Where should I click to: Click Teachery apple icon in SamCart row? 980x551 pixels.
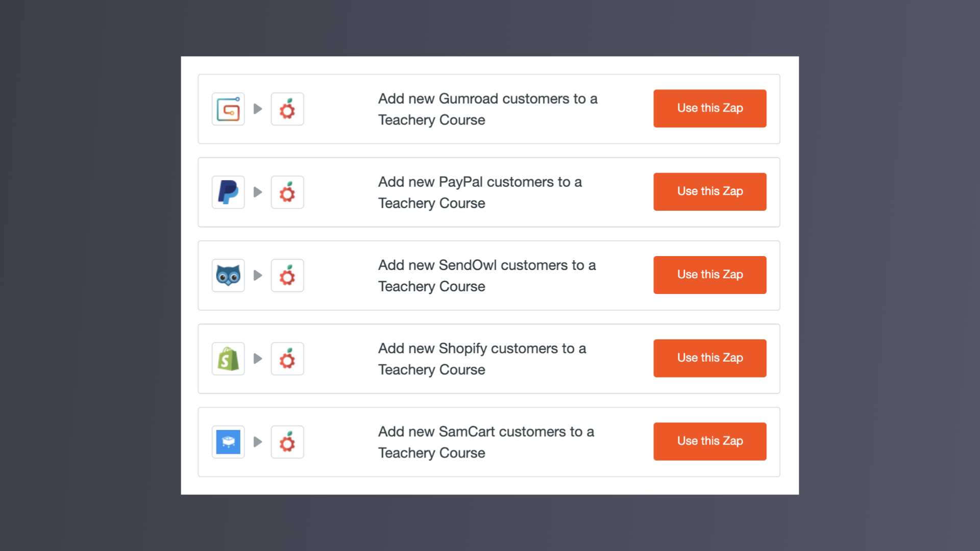coord(287,442)
